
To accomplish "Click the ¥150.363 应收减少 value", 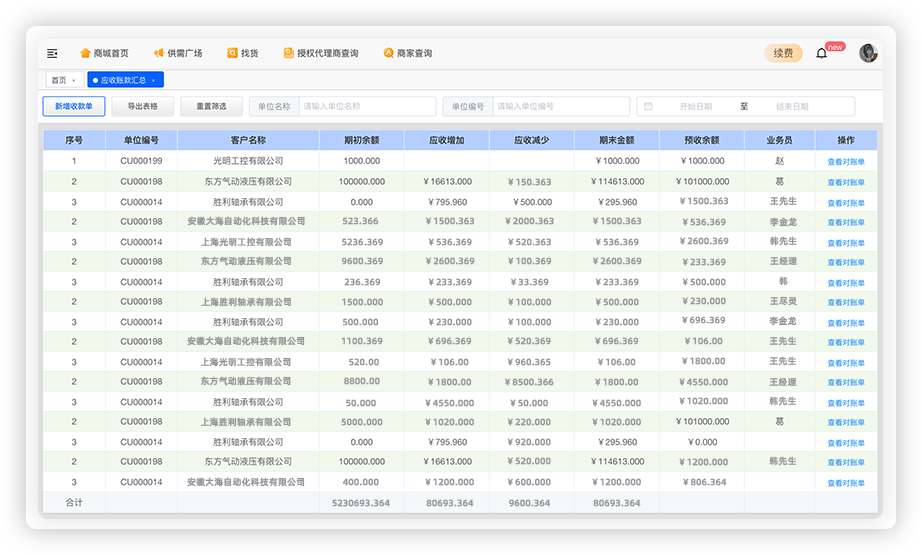I will tap(530, 182).
